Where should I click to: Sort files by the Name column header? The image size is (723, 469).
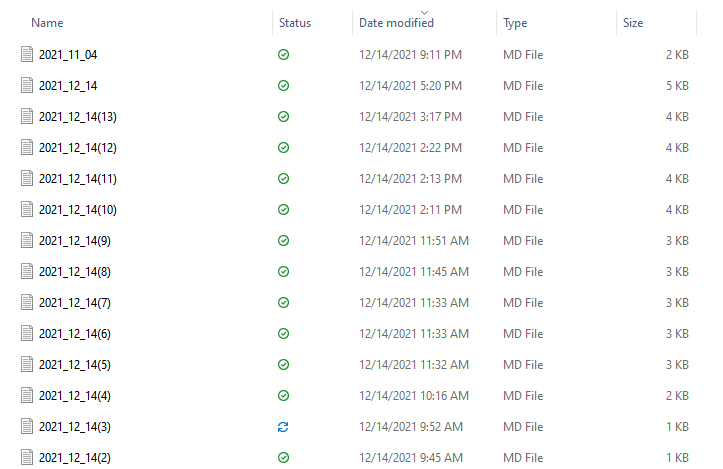47,22
